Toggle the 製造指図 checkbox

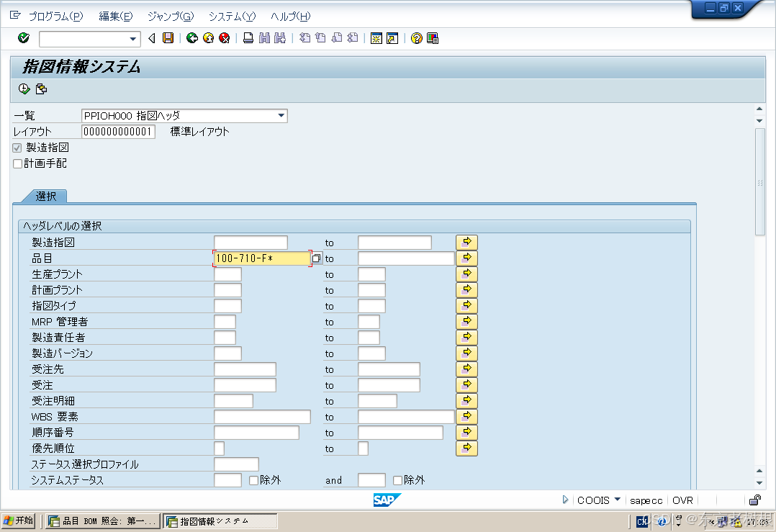pos(17,148)
